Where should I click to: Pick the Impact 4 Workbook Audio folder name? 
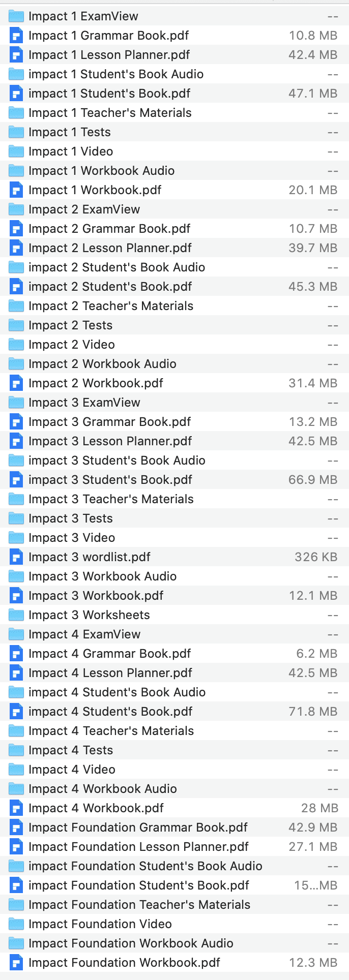click(103, 789)
